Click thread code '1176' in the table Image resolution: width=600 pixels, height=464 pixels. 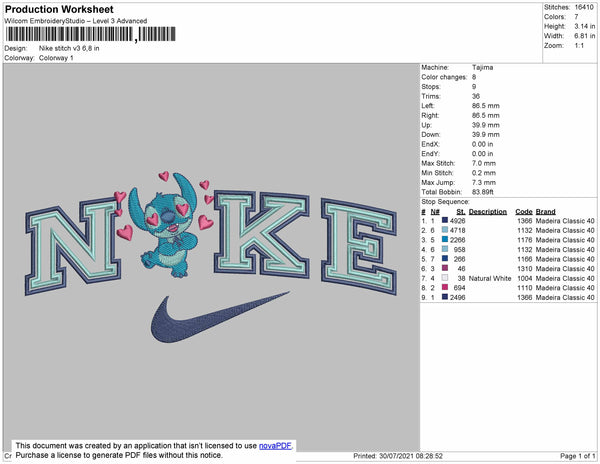(x=525, y=240)
